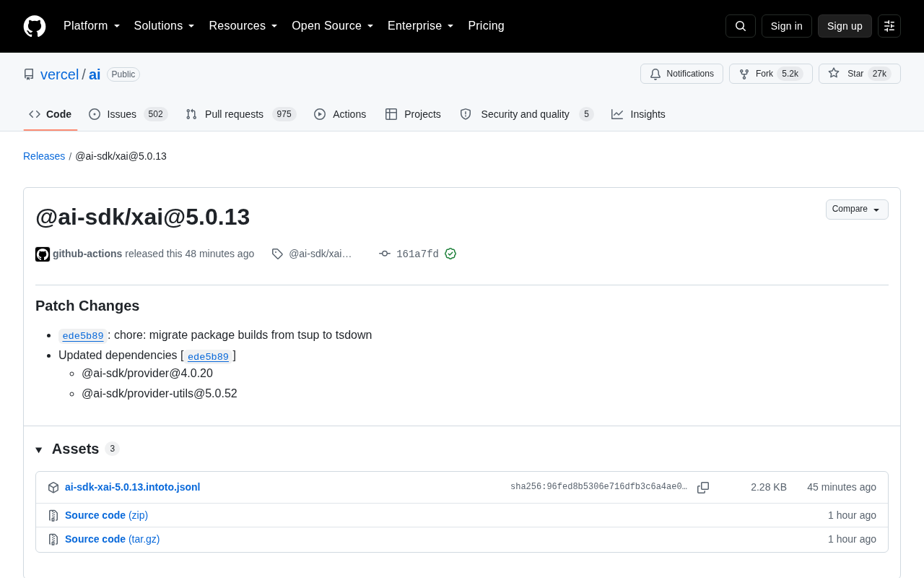Open the Pricing link
Viewport: 924px width, 578px height.
486,26
